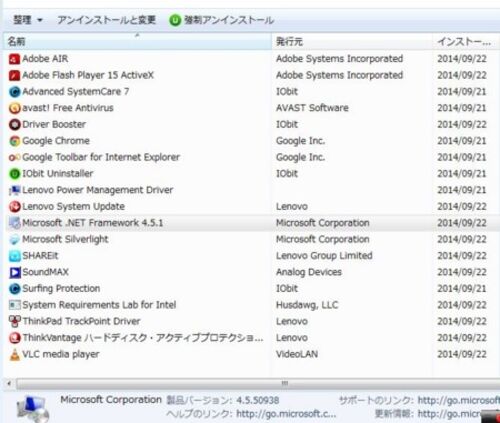Click the Surfing Protection icon
Screen dimensions: 500x423
[14, 289]
